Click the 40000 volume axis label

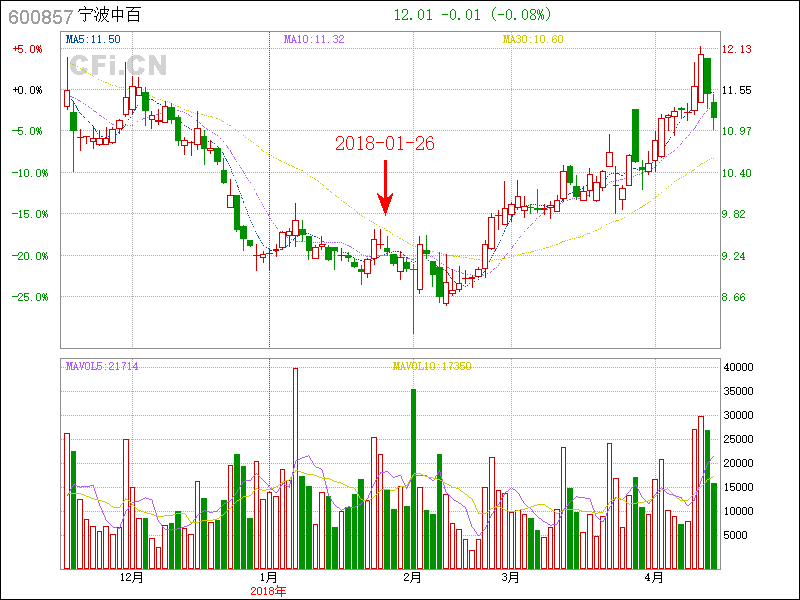click(x=738, y=367)
